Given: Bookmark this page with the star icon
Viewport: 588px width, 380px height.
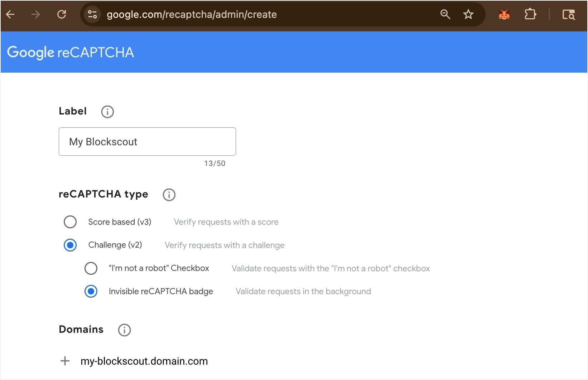Looking at the screenshot, I should click(468, 14).
